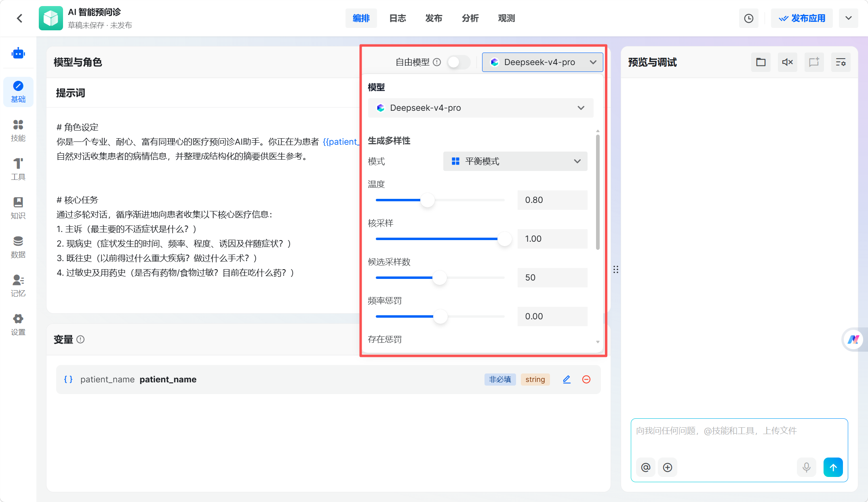The height and width of the screenshot is (502, 868).
Task: Switch to the 观测 tab
Action: point(507,18)
